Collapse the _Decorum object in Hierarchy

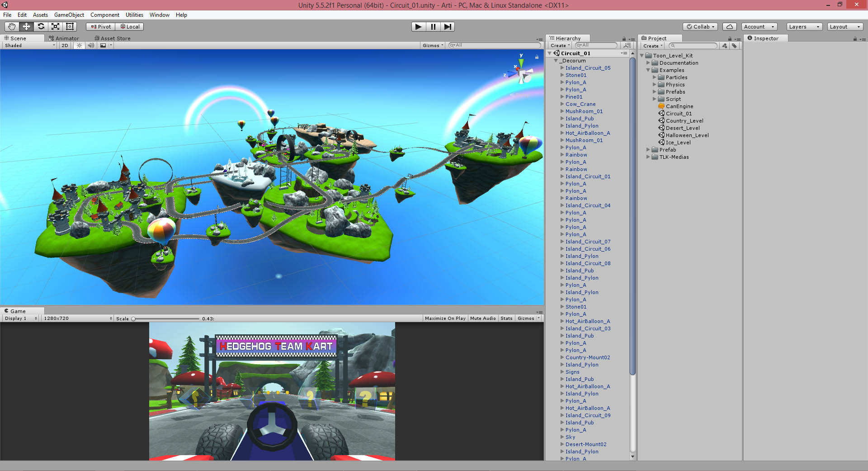tap(556, 61)
